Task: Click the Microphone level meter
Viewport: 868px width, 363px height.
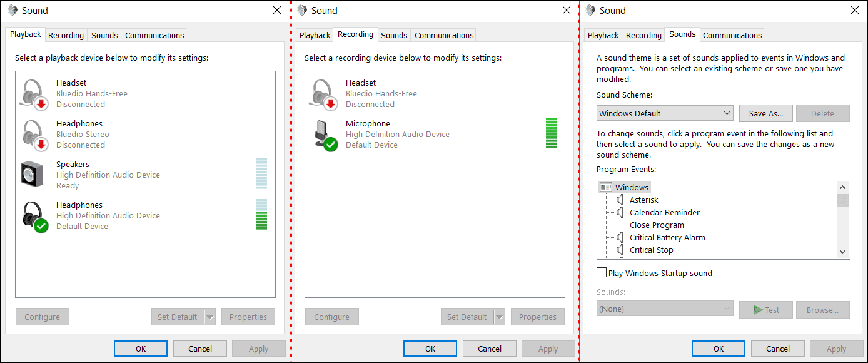Action: click(551, 133)
